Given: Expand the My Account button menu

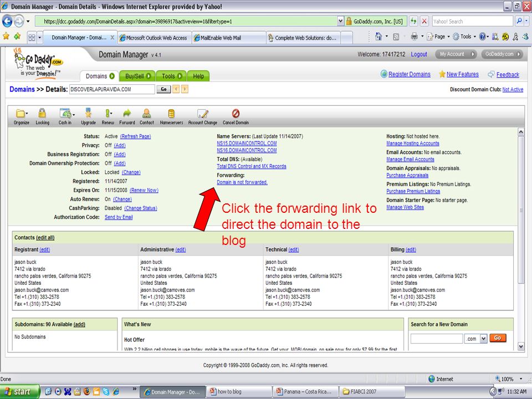Looking at the screenshot, I should (456, 54).
